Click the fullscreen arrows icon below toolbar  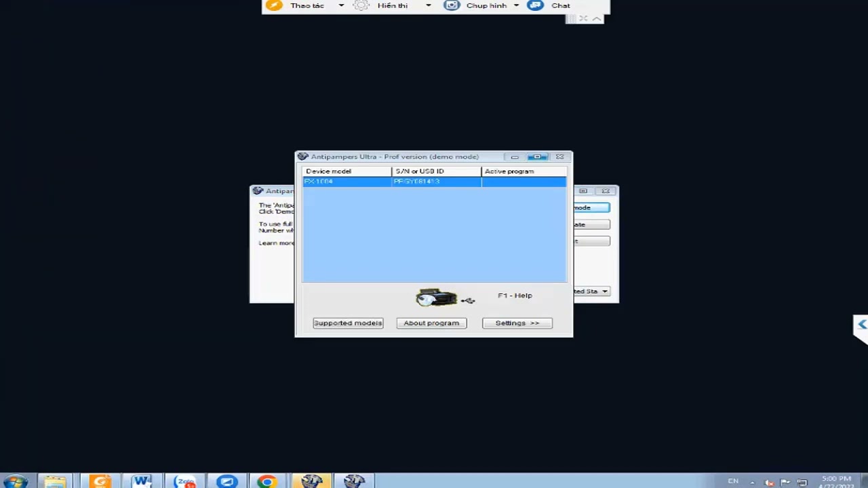coord(583,19)
